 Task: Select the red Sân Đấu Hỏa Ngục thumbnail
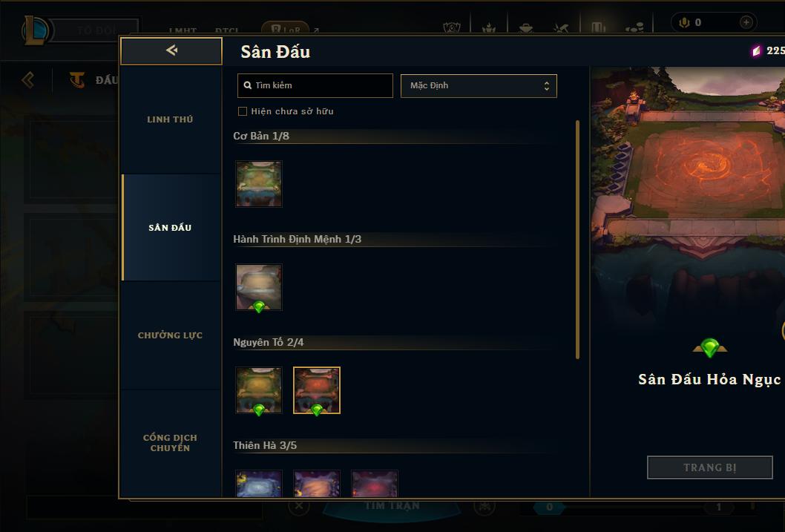click(x=316, y=390)
